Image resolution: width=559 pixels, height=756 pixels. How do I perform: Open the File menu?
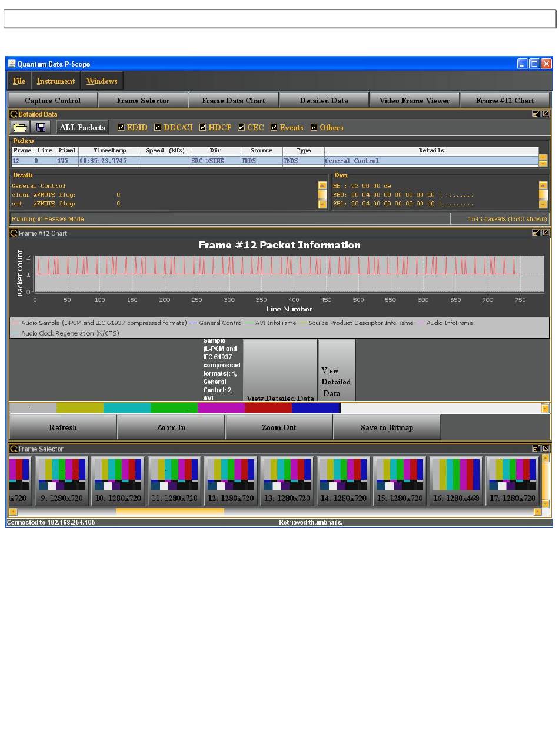click(x=19, y=81)
